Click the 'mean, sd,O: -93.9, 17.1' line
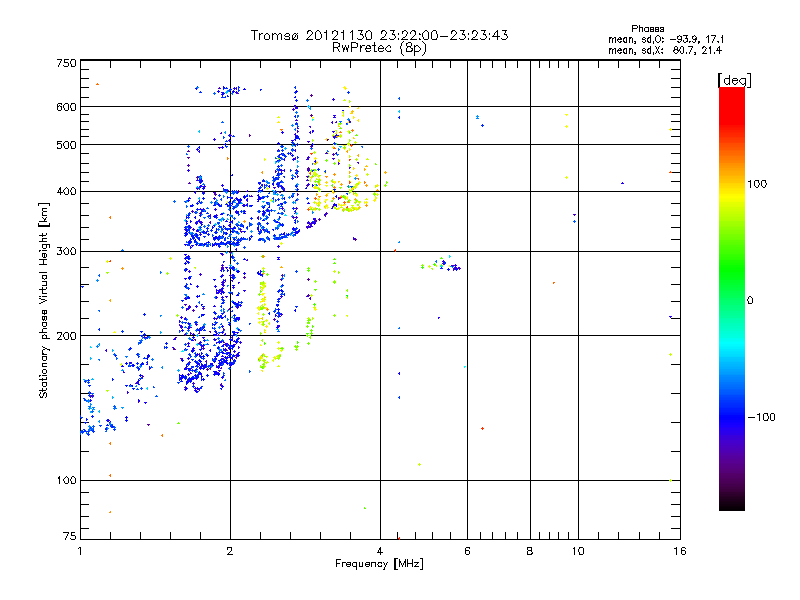800x600 pixels. 666,40
